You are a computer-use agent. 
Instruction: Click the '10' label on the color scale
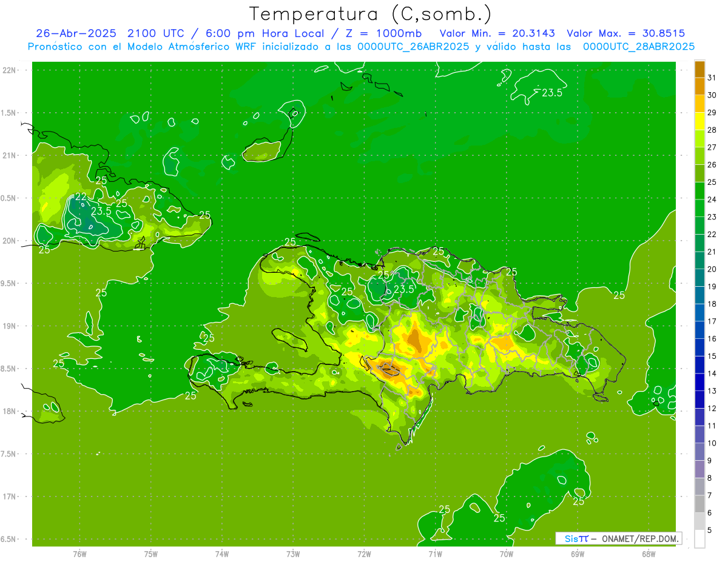coord(712,443)
